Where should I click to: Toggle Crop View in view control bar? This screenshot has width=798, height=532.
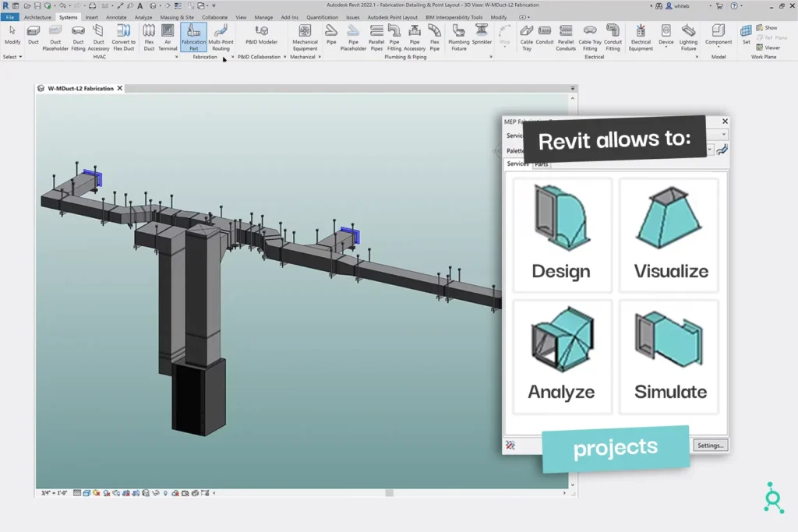[125, 493]
